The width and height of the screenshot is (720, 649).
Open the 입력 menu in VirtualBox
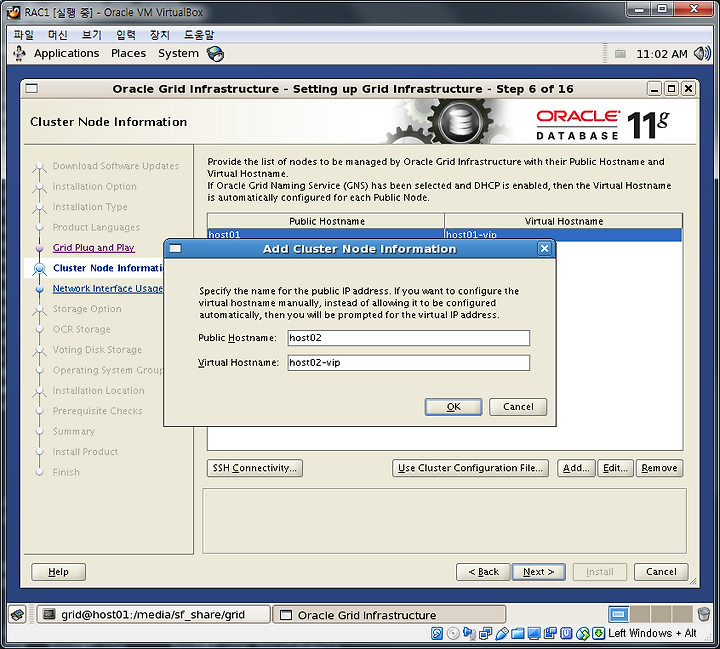tap(126, 35)
